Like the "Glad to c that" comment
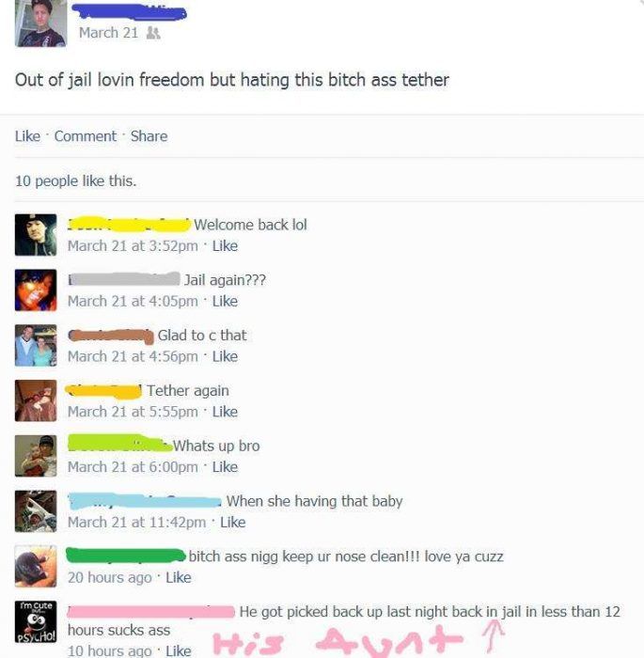This screenshot has height=658, width=644. (225, 356)
